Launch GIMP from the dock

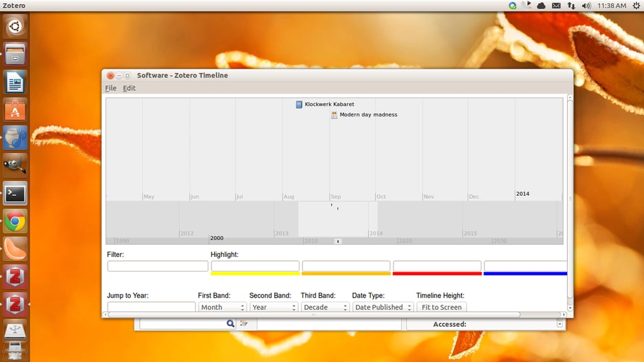coord(15,166)
